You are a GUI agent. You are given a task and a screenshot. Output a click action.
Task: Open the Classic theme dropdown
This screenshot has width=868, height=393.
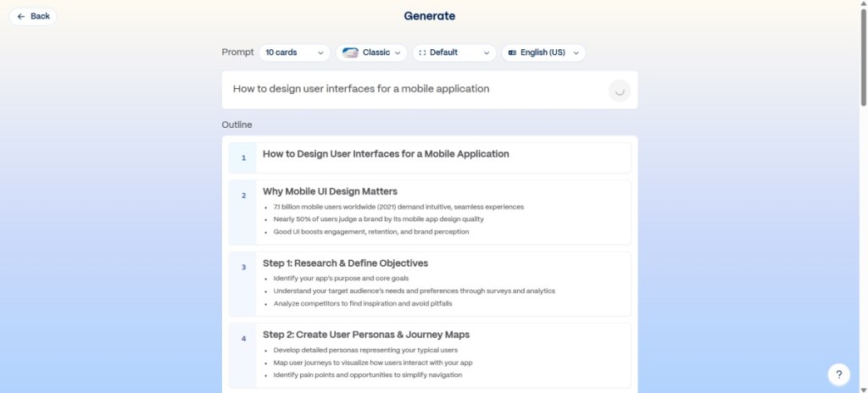371,53
